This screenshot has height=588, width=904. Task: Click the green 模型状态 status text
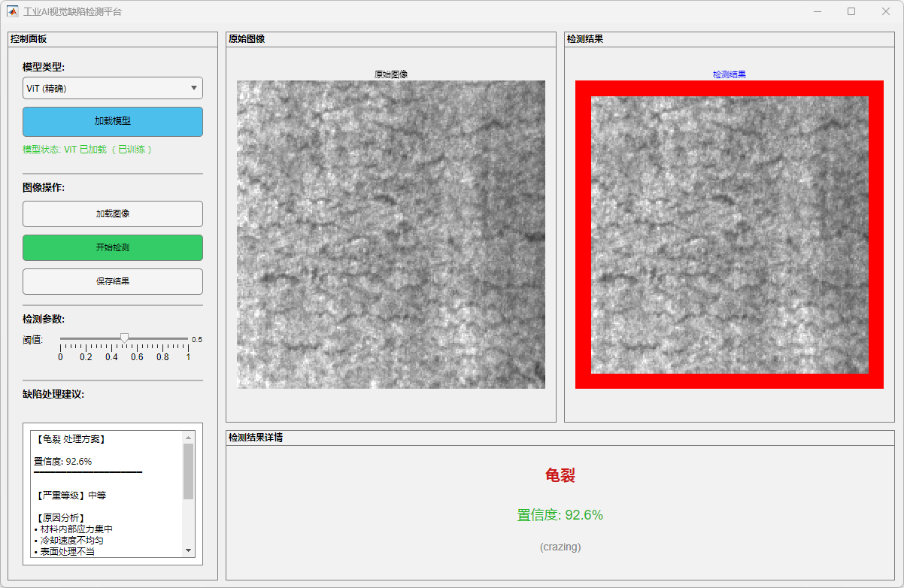pyautogui.click(x=87, y=150)
